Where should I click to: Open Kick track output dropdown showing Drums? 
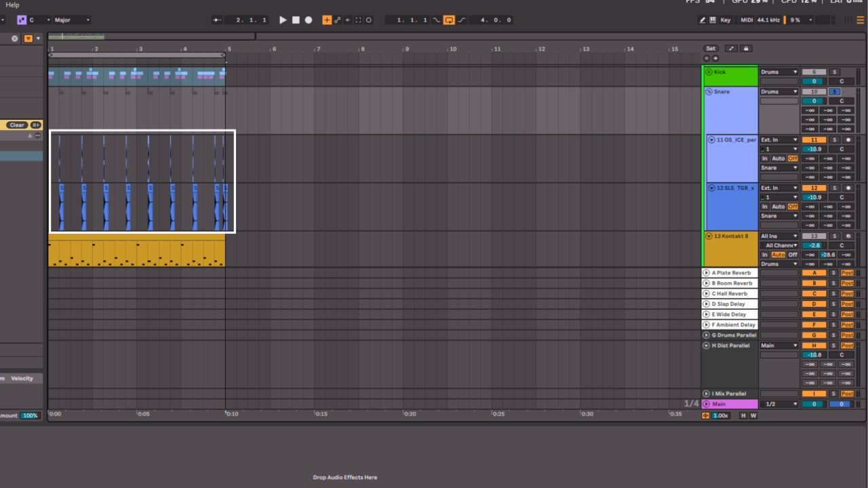[x=779, y=72]
